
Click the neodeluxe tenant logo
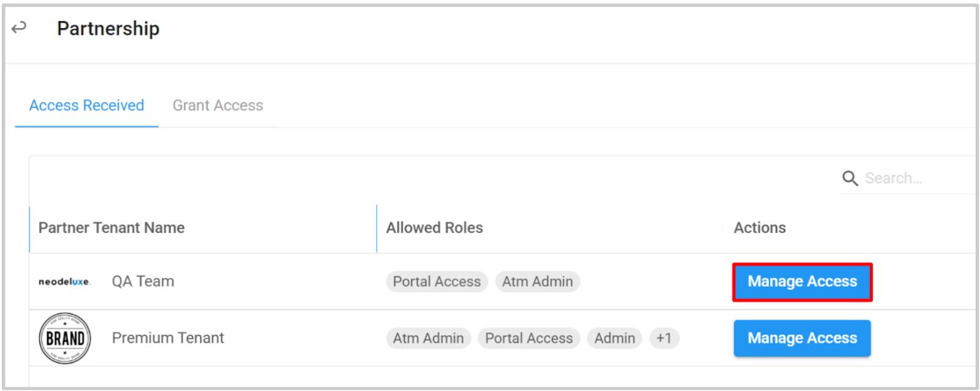tap(64, 281)
